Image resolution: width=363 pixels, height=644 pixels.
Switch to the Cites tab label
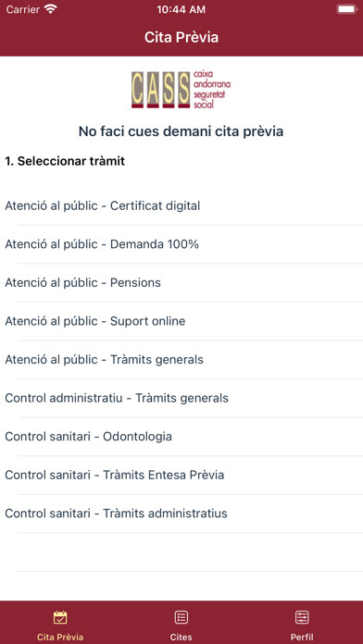pos(181,637)
